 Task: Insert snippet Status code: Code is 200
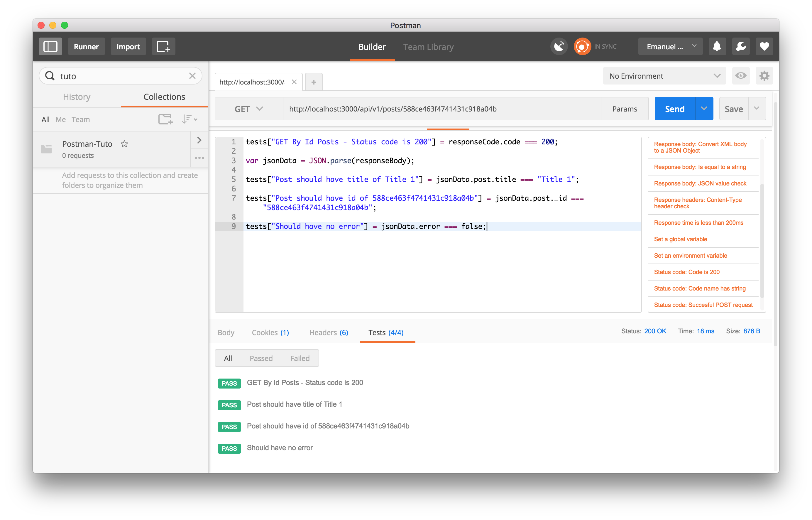[x=703, y=272]
